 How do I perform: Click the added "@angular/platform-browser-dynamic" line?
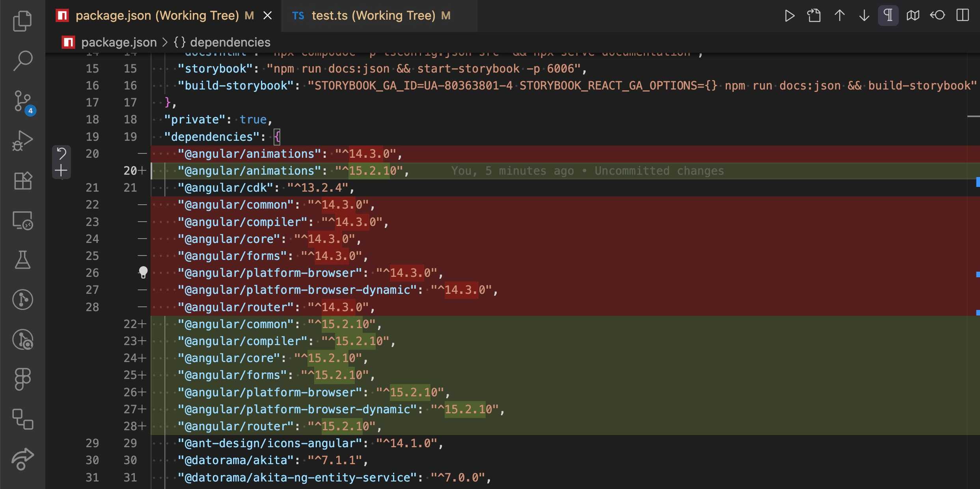(x=565, y=409)
